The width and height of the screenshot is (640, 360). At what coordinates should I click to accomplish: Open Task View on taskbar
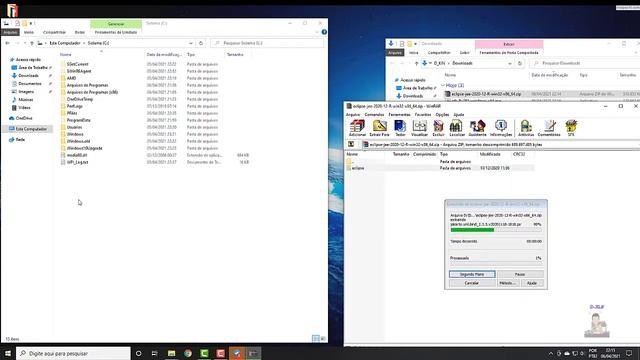(155, 353)
